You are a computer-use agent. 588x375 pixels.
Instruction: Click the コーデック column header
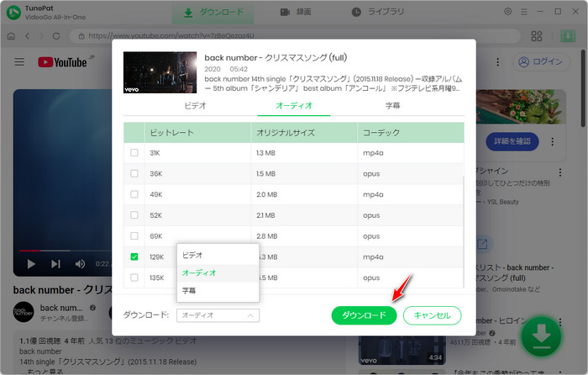point(411,133)
